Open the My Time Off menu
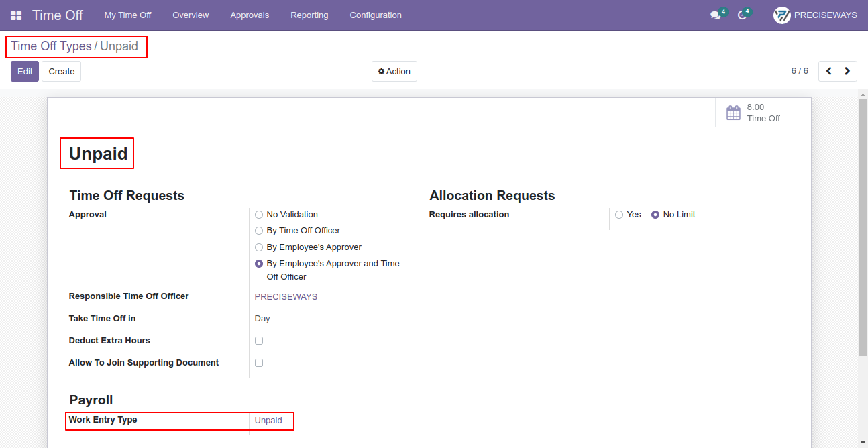 coord(127,15)
